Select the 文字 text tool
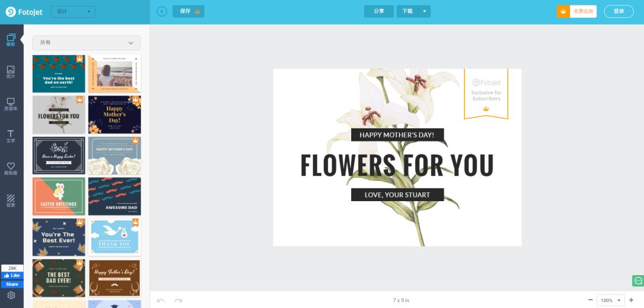The width and height of the screenshot is (644, 308). (x=11, y=136)
